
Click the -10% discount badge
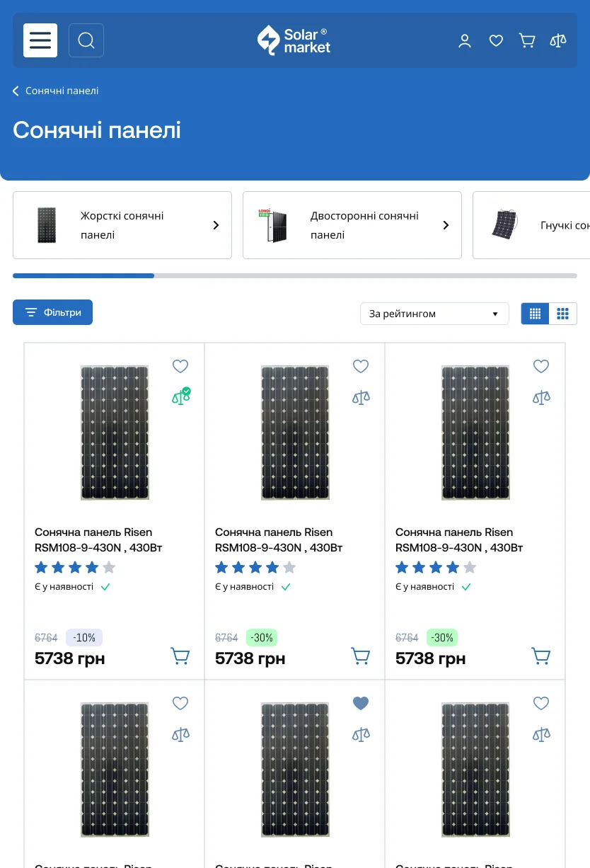84,637
